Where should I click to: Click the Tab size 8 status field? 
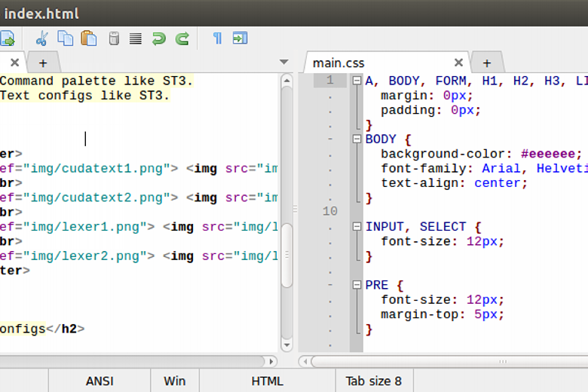(374, 381)
